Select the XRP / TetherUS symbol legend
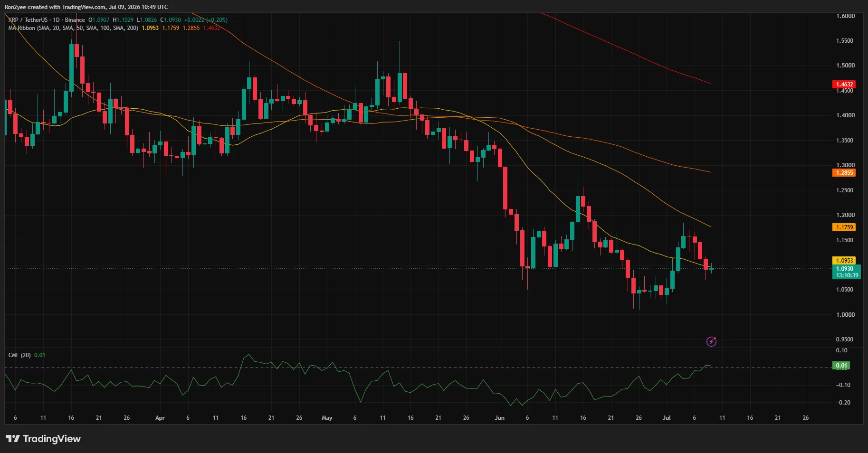Image resolution: width=868 pixels, height=453 pixels. coord(47,20)
